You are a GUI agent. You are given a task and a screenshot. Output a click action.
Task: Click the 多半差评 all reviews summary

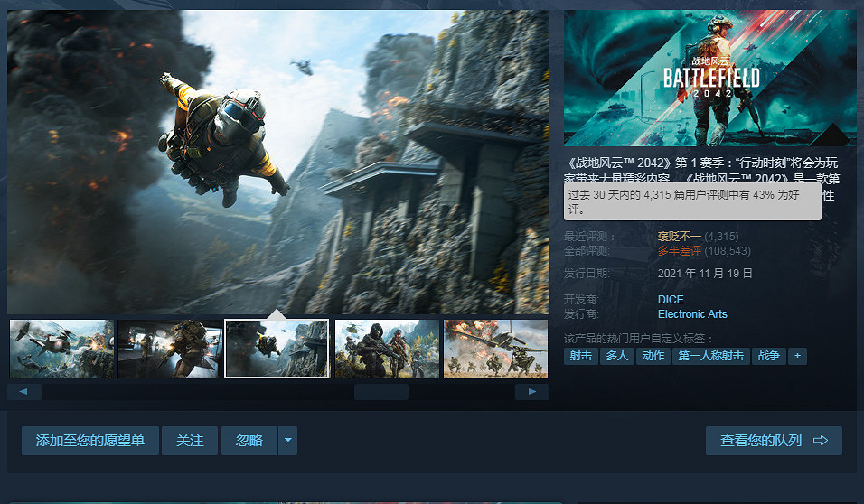(x=681, y=250)
